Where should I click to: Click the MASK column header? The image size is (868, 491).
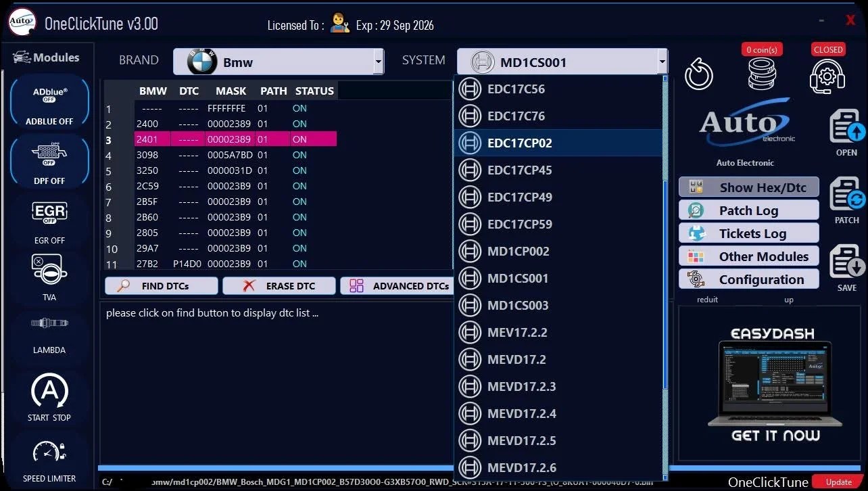pos(231,91)
